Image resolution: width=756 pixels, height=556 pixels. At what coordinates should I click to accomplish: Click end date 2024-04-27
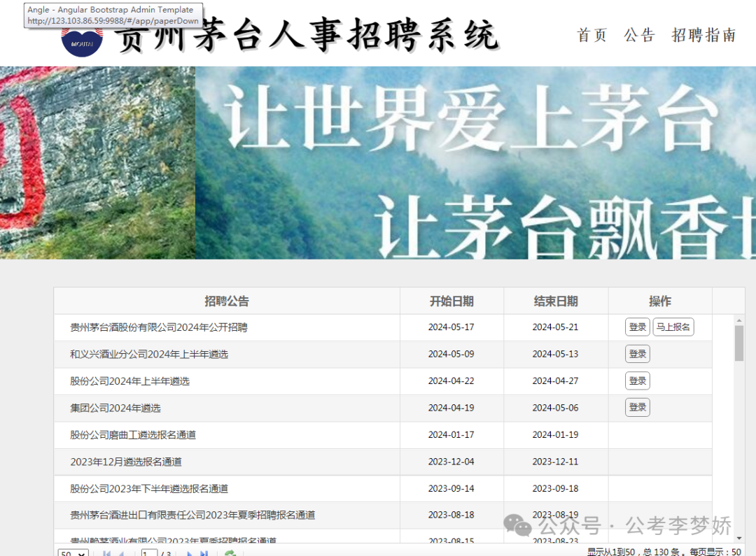point(555,381)
